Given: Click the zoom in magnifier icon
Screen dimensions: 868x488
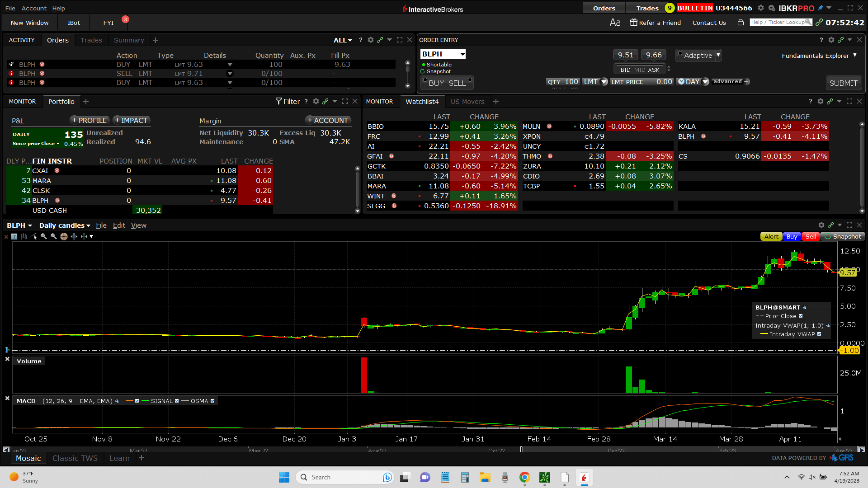Looking at the screenshot, I should coord(44,236).
